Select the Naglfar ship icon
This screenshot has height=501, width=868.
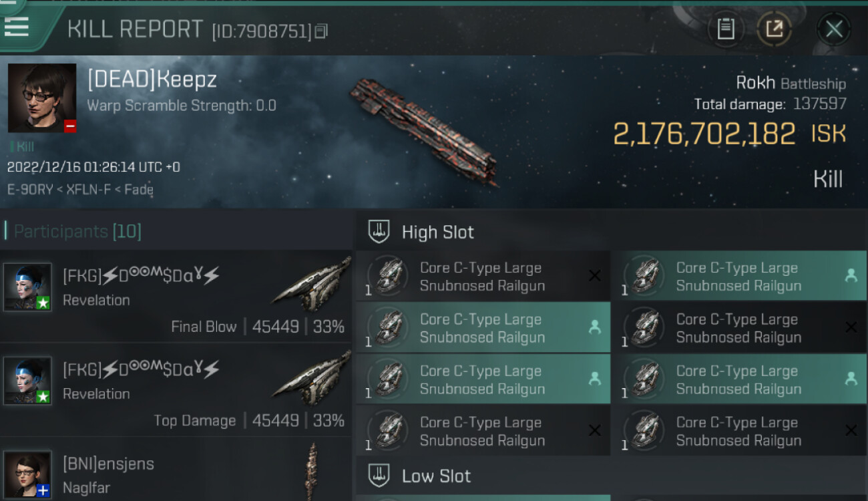pos(311,472)
